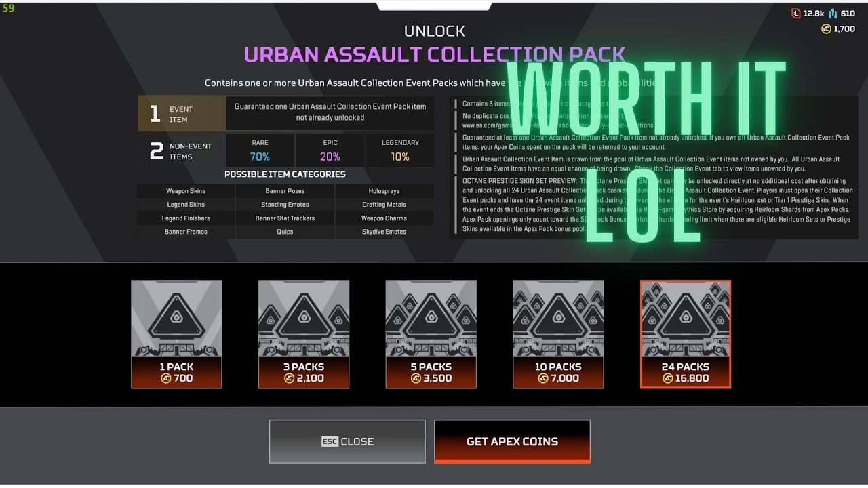Select the Rare 70% probability cell
The image size is (868, 488).
[260, 150]
